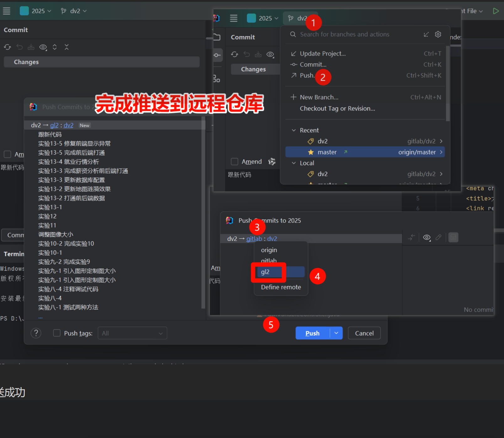Image resolution: width=504 pixels, height=438 pixels.
Task: Click the Shelve icon in the left Commit panel
Action: (x=31, y=47)
